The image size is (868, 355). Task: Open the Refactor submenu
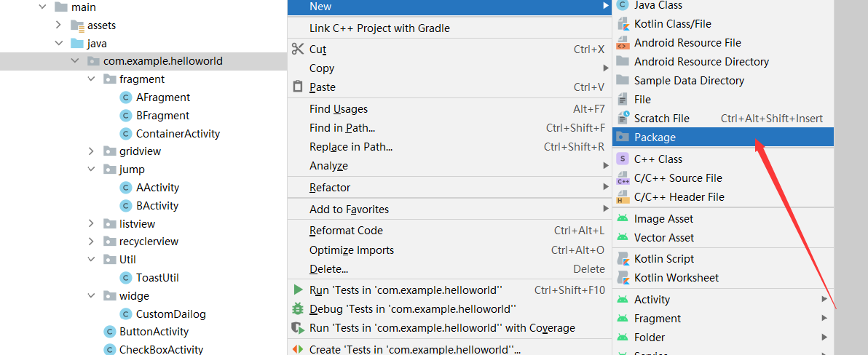(330, 188)
